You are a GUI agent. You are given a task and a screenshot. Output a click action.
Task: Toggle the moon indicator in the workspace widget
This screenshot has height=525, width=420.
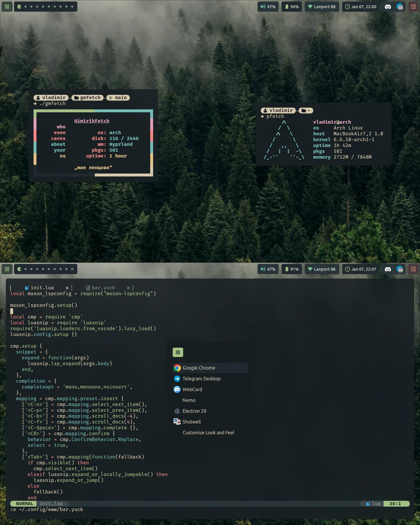tap(19, 6)
